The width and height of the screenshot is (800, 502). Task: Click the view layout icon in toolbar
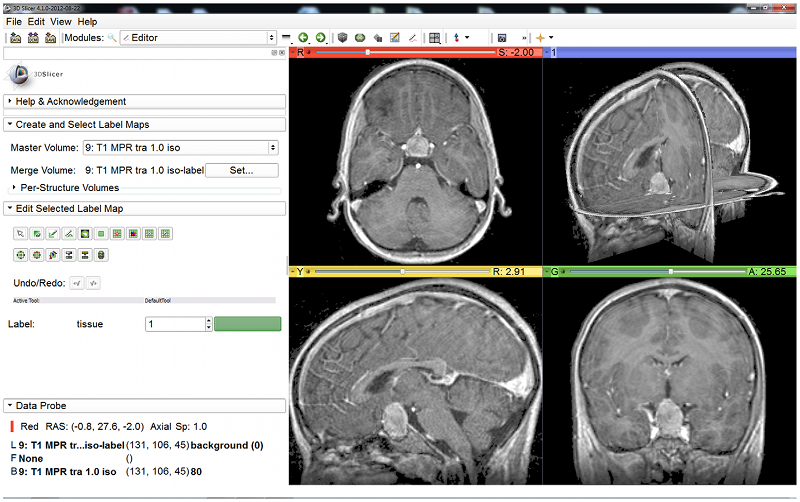point(435,38)
